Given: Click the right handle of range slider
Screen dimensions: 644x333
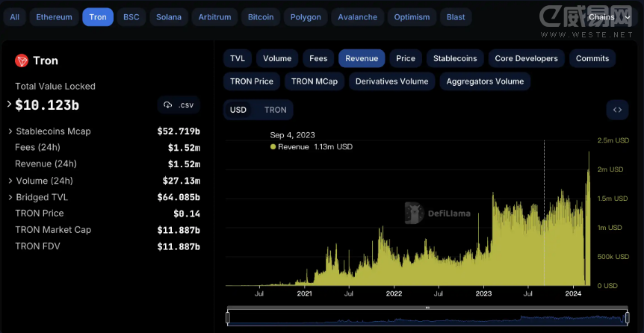Looking at the screenshot, I should 627,318.
